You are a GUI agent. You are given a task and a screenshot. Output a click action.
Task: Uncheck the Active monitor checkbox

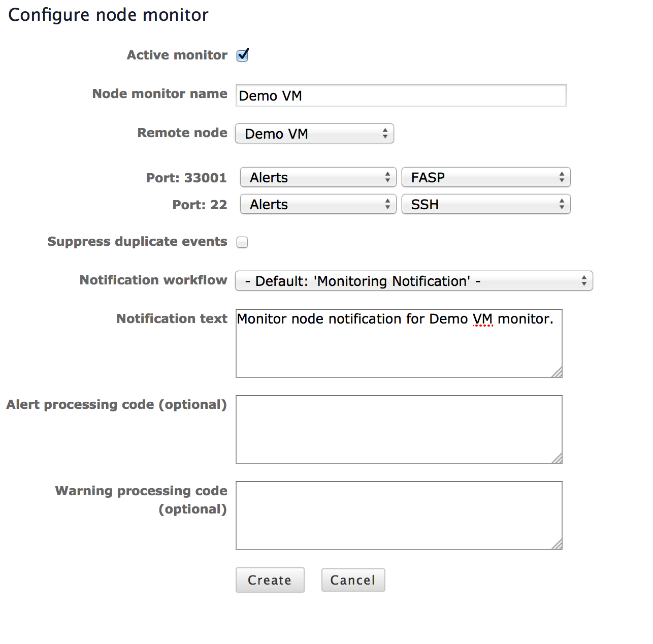point(243,55)
